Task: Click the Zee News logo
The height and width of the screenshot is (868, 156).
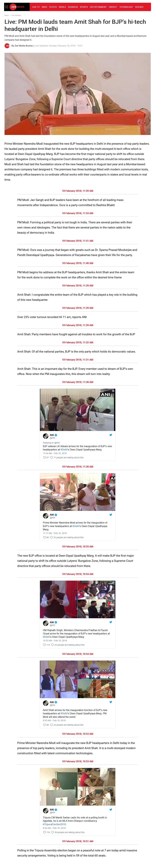Action: [x=18, y=7]
